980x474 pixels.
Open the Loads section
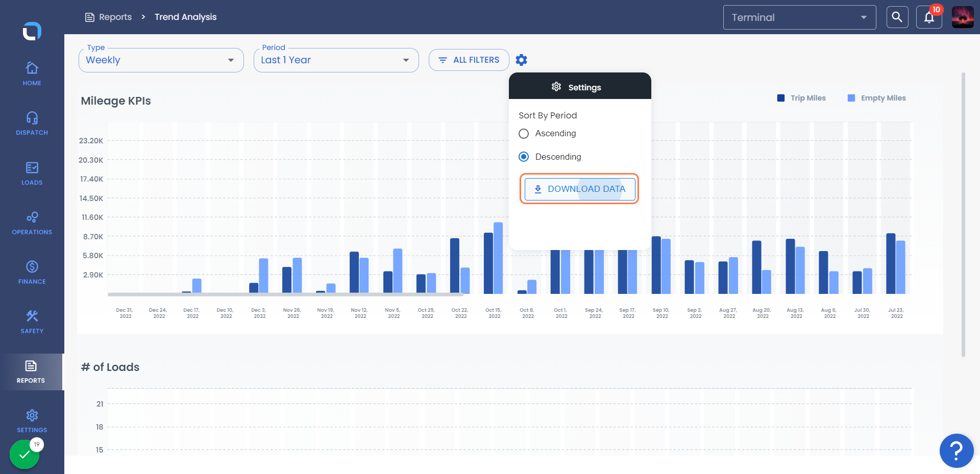(x=32, y=173)
